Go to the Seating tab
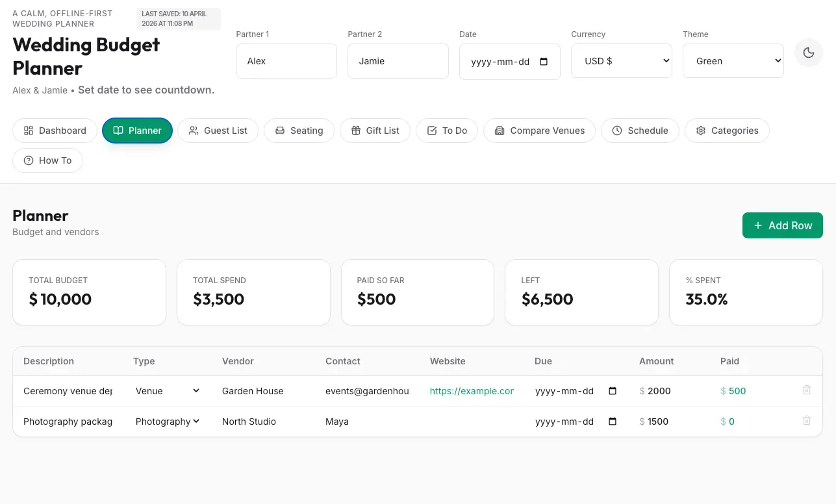Image resolution: width=836 pixels, height=504 pixels. click(299, 131)
